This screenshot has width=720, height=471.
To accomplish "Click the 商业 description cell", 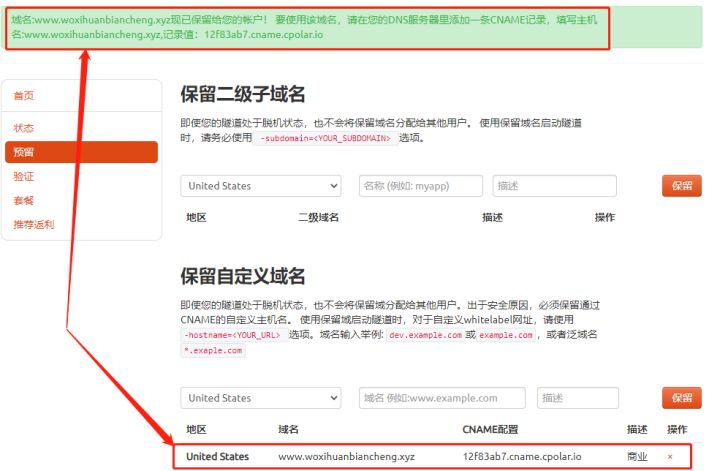I will (x=637, y=457).
